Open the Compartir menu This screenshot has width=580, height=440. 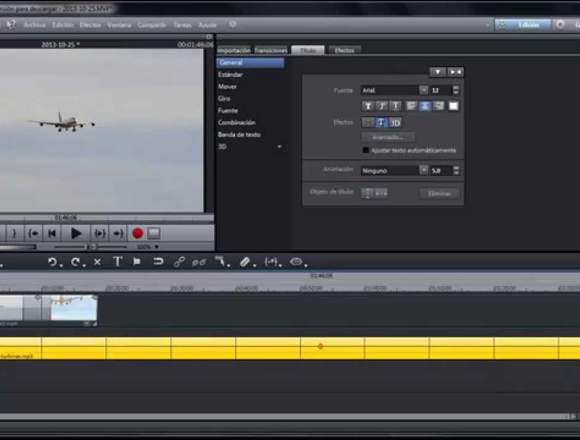pos(152,25)
